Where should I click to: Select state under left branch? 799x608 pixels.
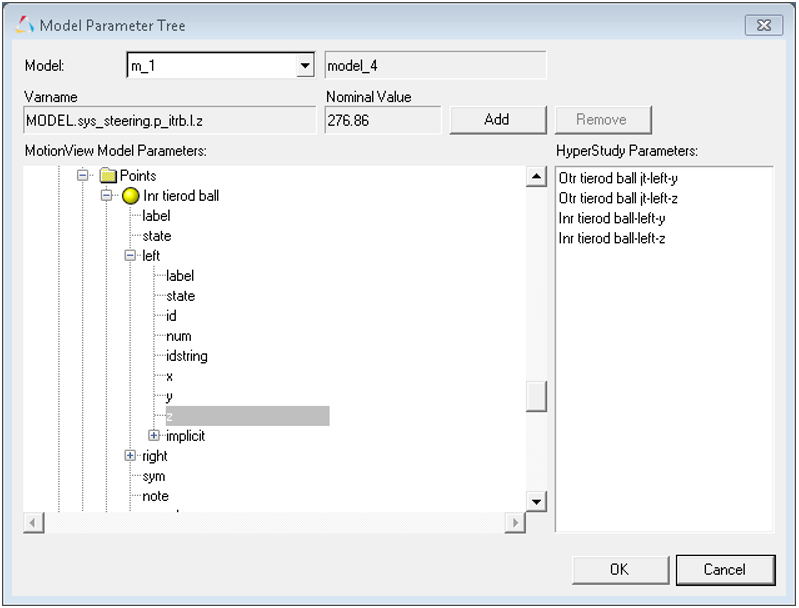(x=180, y=296)
